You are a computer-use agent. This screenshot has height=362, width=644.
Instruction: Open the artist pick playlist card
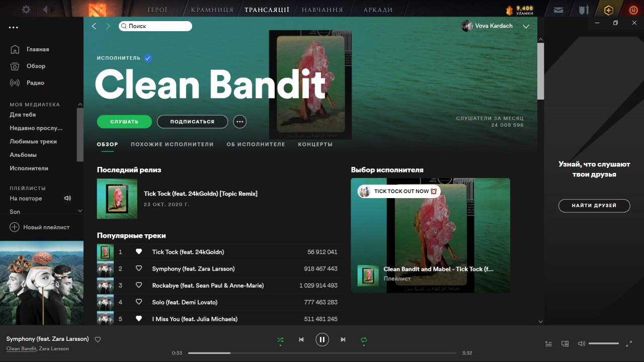(x=430, y=235)
